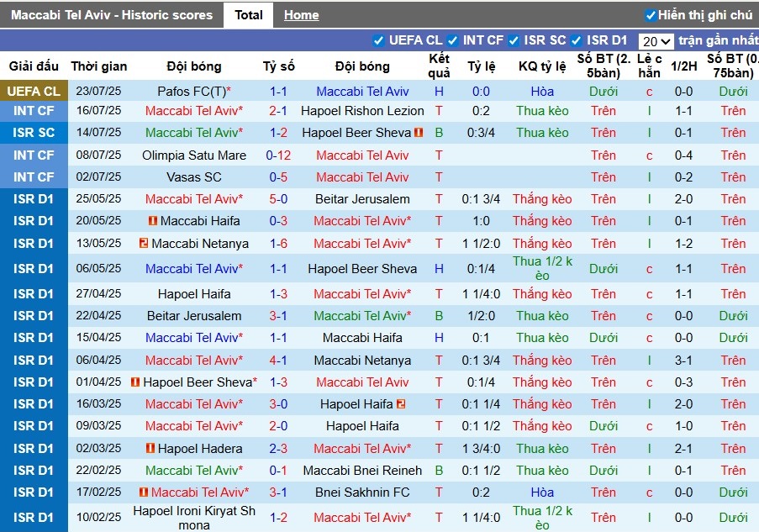Screen dimensions: 759x532
Task: Click the ISR SC league cell
Action: (34, 133)
